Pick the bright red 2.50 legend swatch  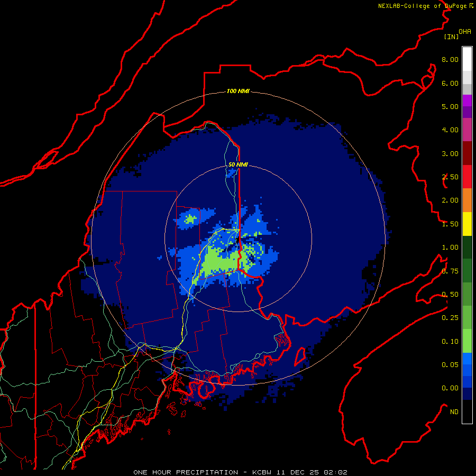pos(467,177)
